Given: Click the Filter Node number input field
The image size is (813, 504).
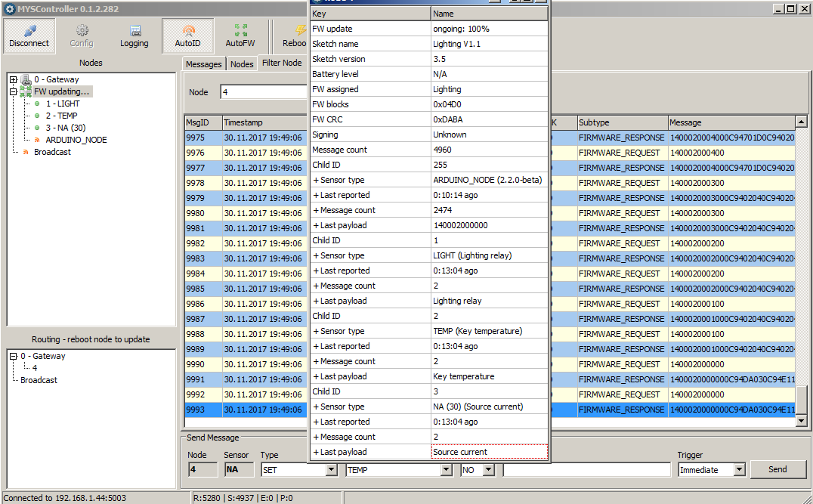Looking at the screenshot, I should click(264, 92).
